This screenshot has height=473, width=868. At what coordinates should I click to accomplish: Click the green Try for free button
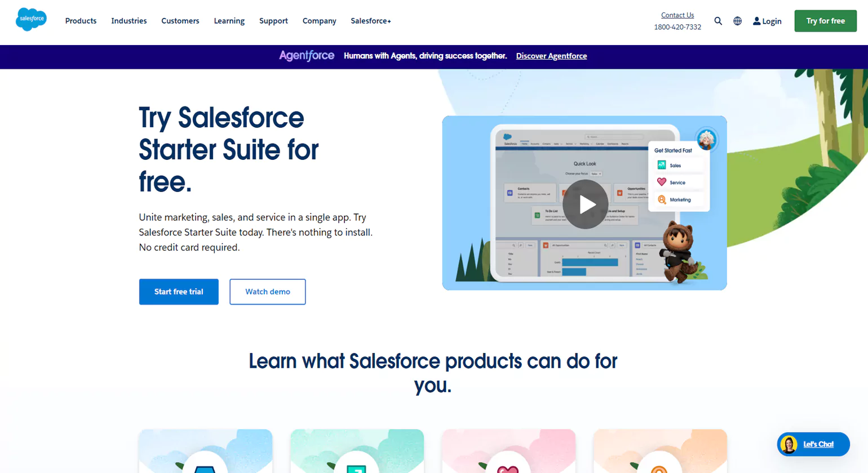[825, 20]
